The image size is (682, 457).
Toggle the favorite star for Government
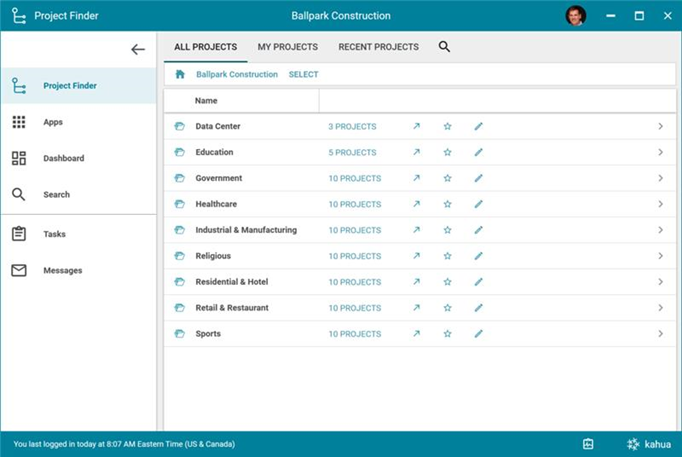(447, 178)
